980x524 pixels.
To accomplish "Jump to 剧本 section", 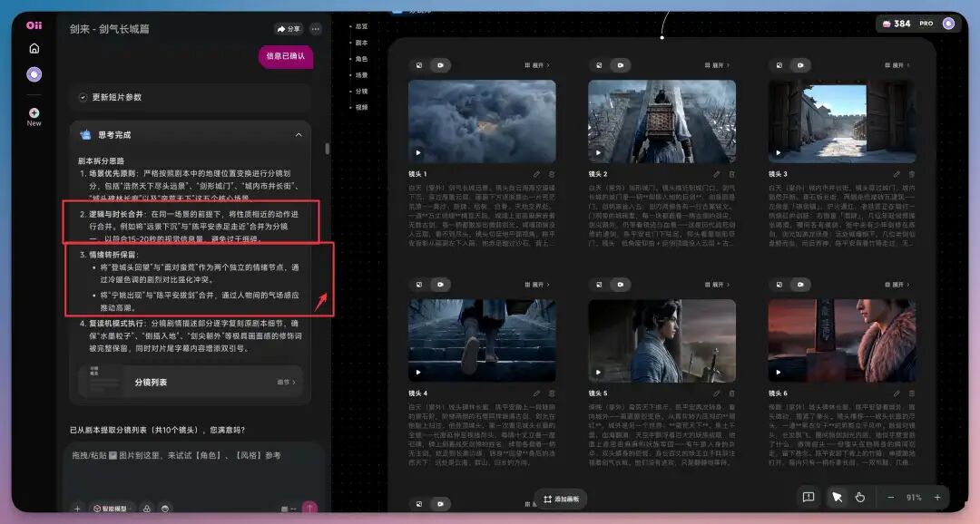I will pos(360,43).
